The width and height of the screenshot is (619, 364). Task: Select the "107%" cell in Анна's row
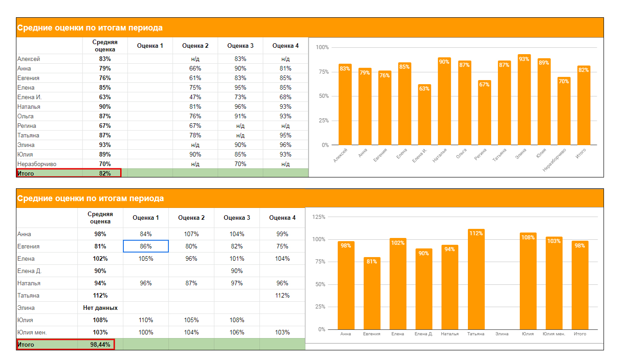tap(191, 234)
